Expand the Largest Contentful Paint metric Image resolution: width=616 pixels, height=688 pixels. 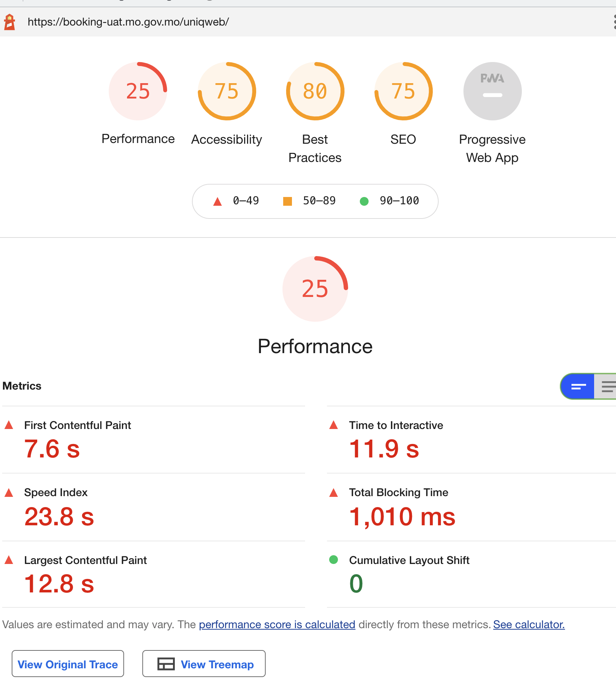tap(85, 560)
